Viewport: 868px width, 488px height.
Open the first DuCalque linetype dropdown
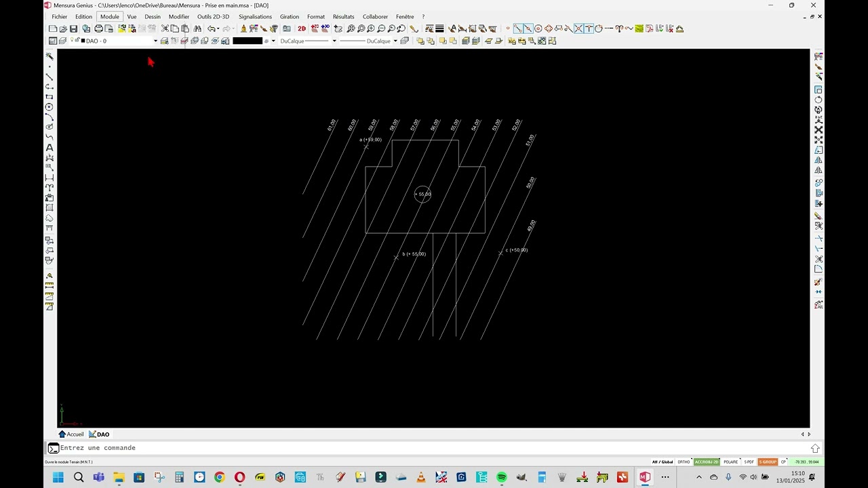[x=334, y=41]
